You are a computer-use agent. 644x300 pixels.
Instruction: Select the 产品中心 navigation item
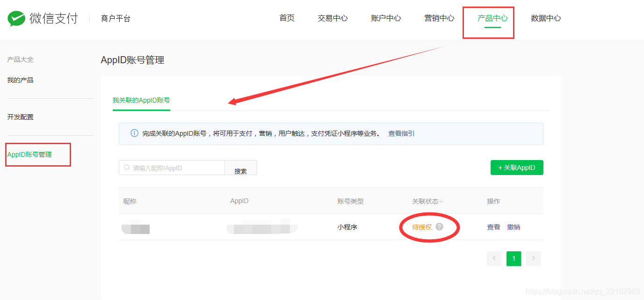(492, 18)
